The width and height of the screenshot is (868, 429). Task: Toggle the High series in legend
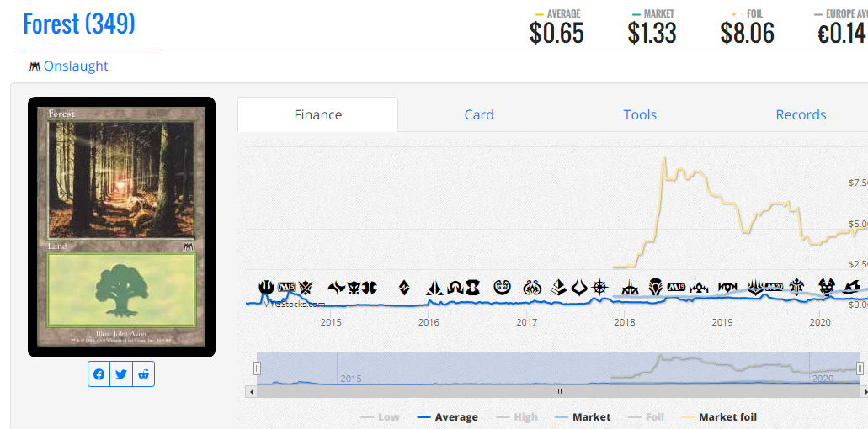(x=518, y=417)
